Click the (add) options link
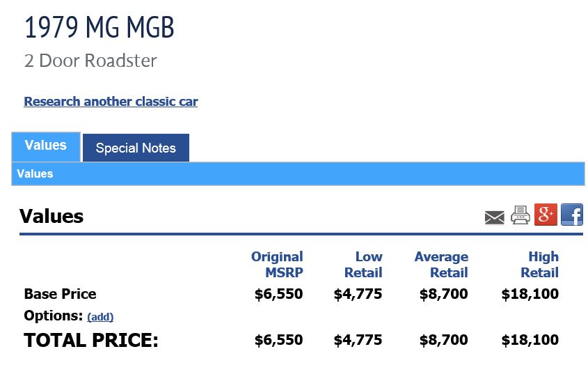The height and width of the screenshot is (372, 588). point(100,317)
